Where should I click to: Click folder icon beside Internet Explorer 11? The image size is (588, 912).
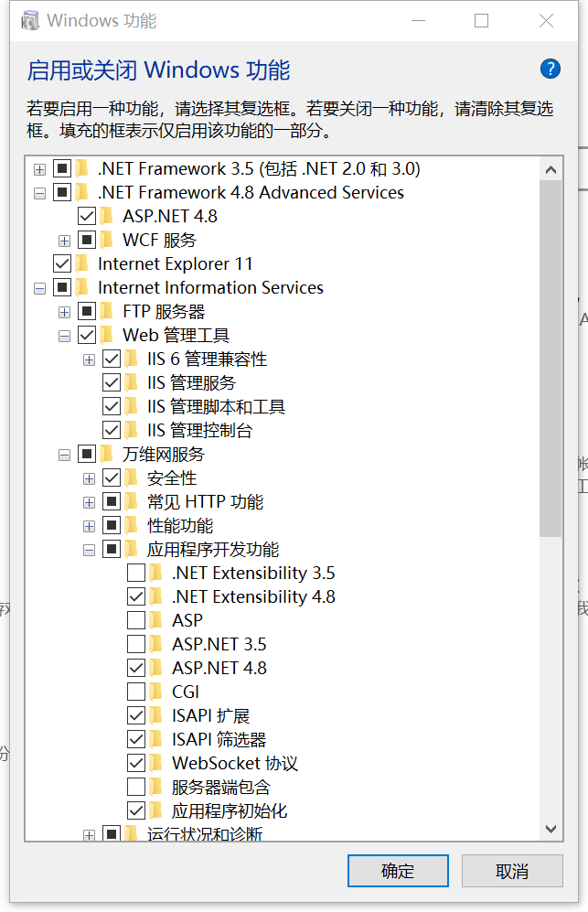(82, 263)
